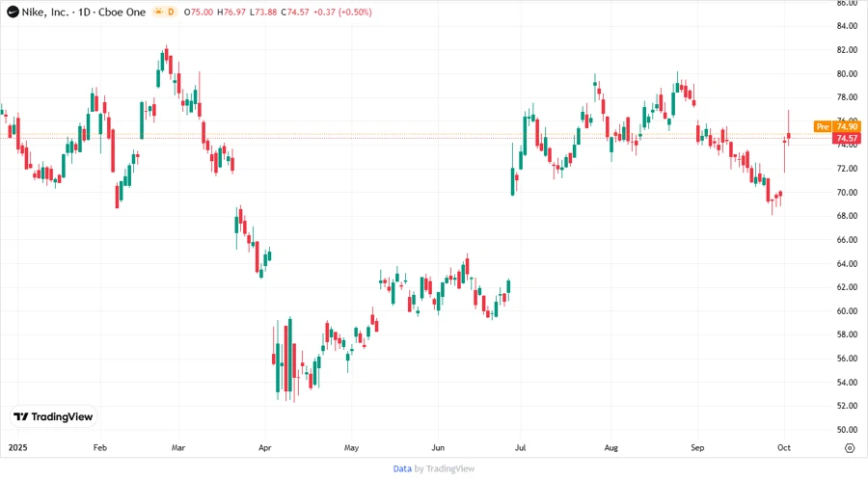Viewport: 868px width, 480px height.
Task: Click the TradingView logo watermark
Action: tap(53, 416)
